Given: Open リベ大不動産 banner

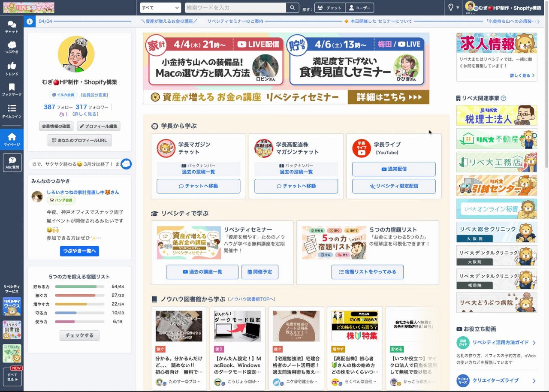Looking at the screenshot, I should point(496,139).
